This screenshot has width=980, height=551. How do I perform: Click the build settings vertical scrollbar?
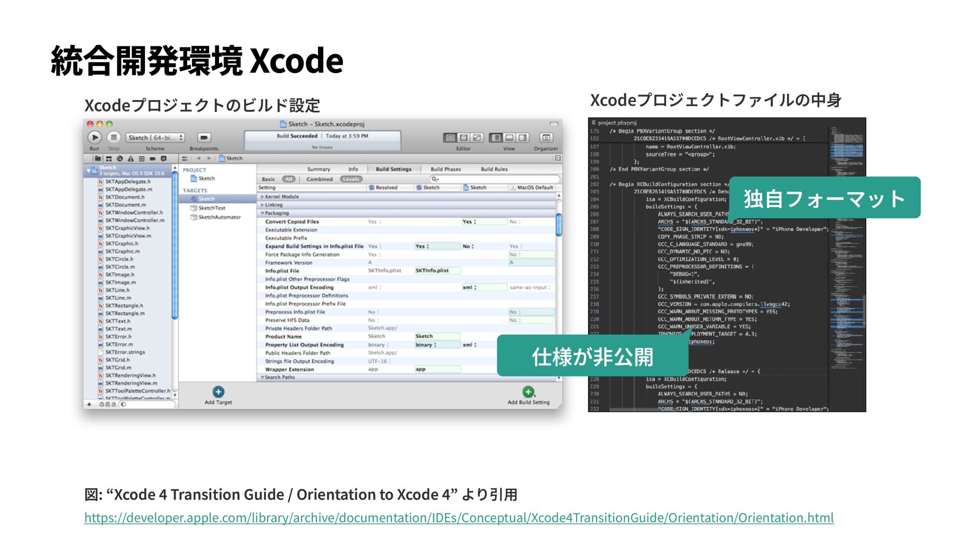(558, 226)
